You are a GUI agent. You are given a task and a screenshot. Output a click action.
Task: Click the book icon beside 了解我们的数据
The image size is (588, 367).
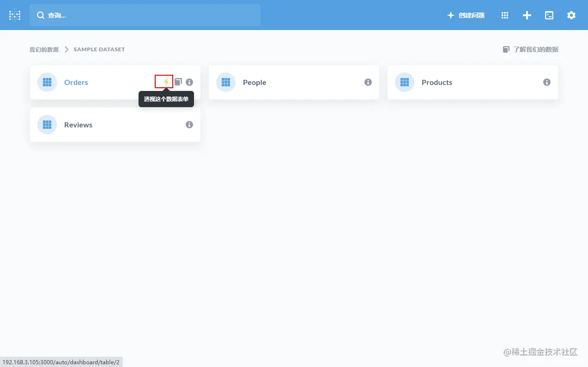pyautogui.click(x=506, y=49)
